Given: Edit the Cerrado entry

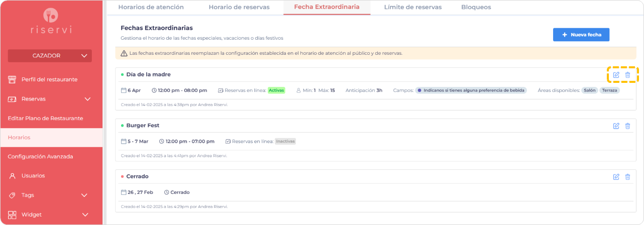Looking at the screenshot, I should point(616,177).
